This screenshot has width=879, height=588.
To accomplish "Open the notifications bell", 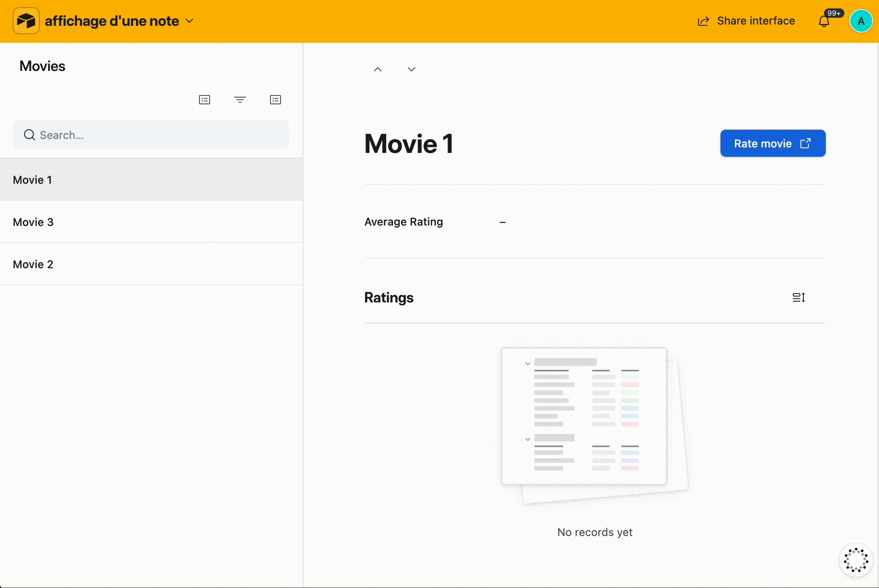I will (x=824, y=21).
